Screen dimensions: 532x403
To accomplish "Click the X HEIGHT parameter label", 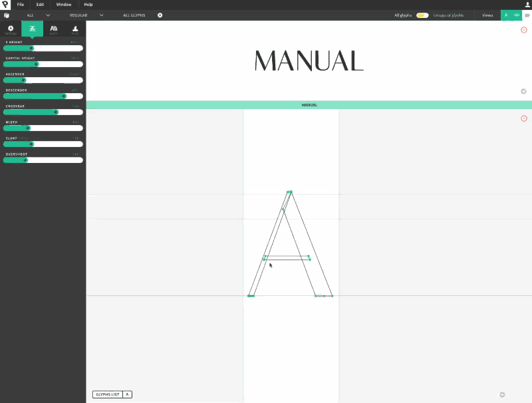I will pos(14,42).
